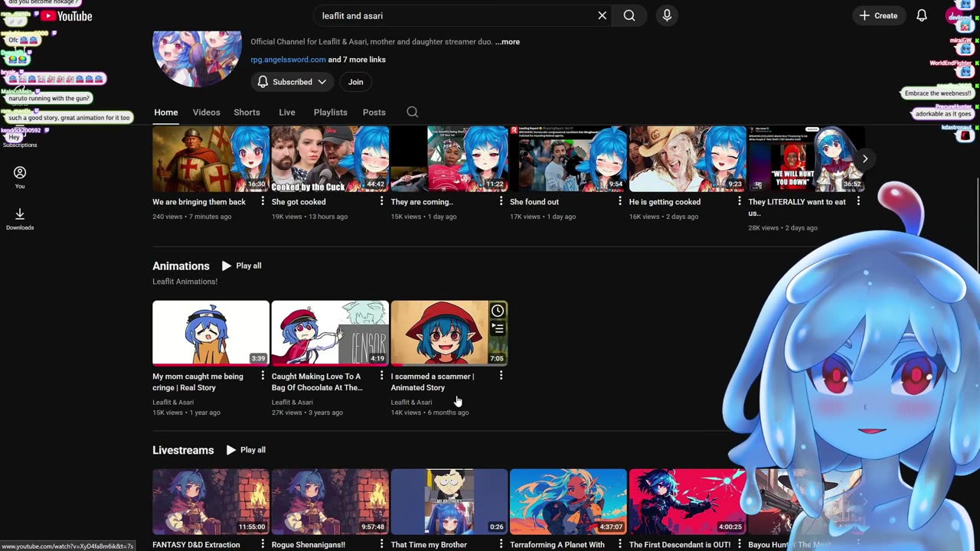Viewport: 980px width, 551px height.
Task: Play all Livestreams videos
Action: [x=246, y=450]
